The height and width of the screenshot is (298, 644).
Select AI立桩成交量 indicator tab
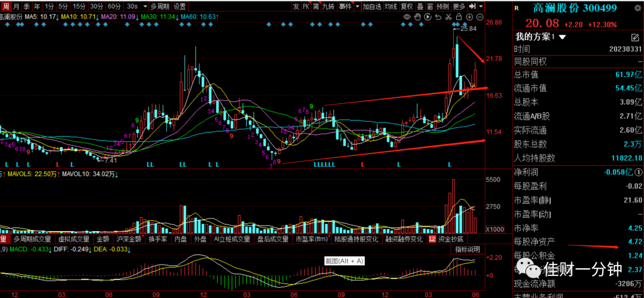tap(232, 239)
